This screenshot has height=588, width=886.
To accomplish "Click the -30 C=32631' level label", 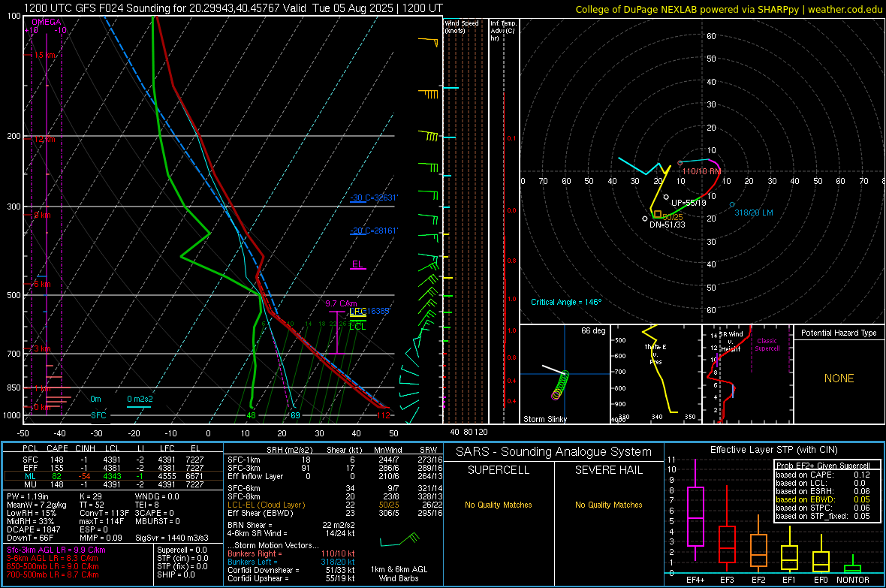I will click(x=373, y=198).
